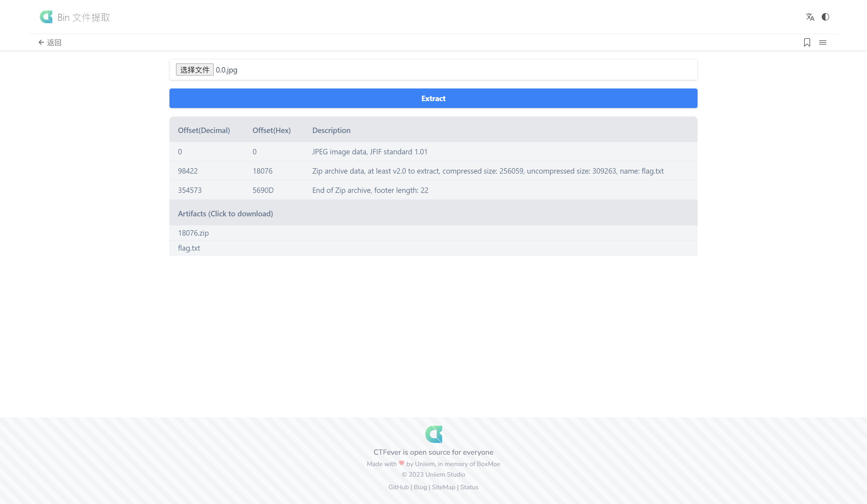Download the 18076.zip artifact
867x504 pixels.
(194, 233)
